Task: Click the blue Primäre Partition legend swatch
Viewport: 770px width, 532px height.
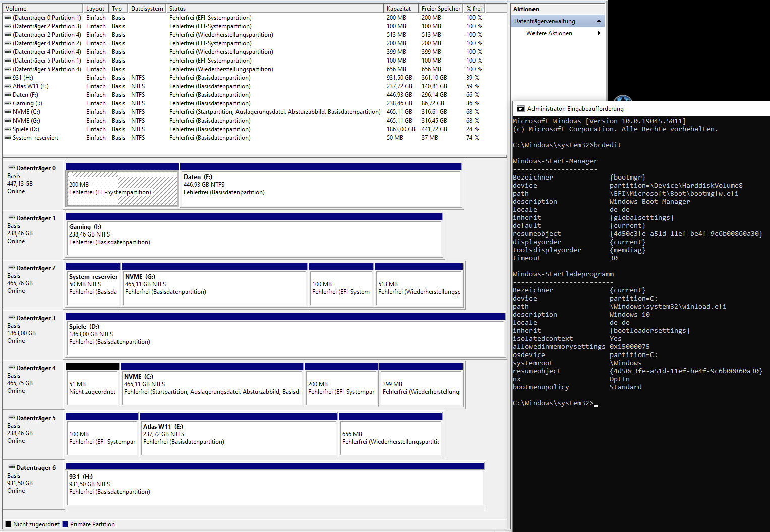Action: 65,524
